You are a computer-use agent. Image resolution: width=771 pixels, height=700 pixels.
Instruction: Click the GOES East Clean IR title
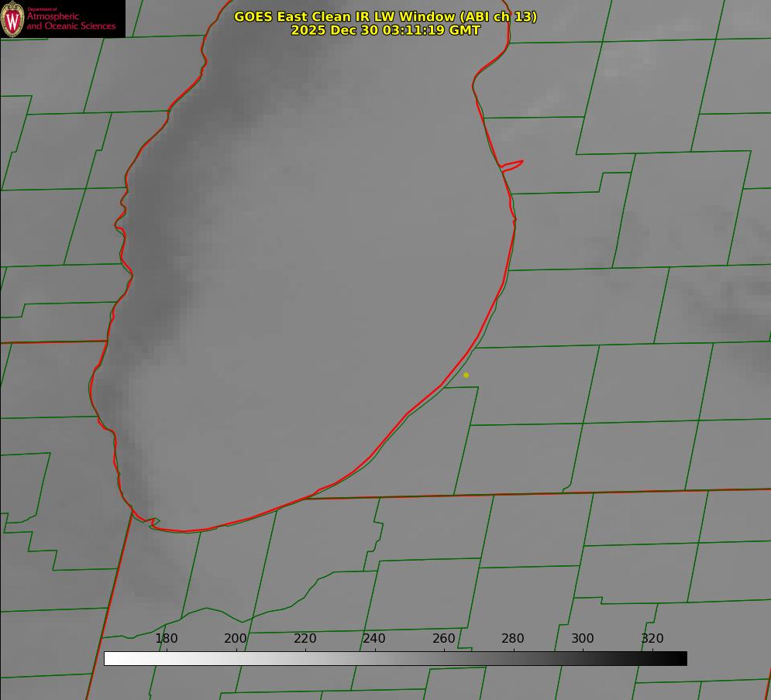385,16
